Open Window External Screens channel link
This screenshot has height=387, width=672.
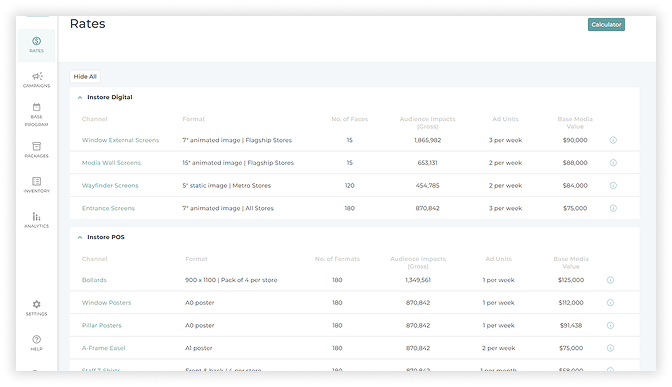(x=120, y=140)
